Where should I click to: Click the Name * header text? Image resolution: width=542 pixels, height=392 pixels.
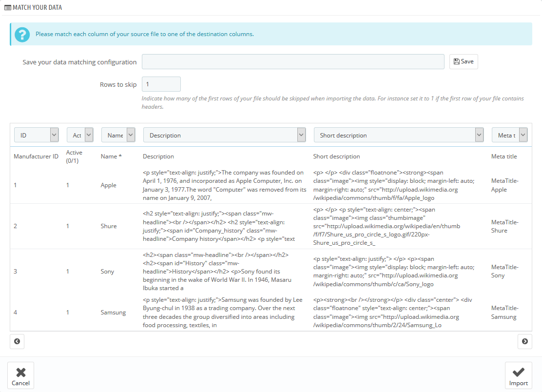click(x=111, y=156)
